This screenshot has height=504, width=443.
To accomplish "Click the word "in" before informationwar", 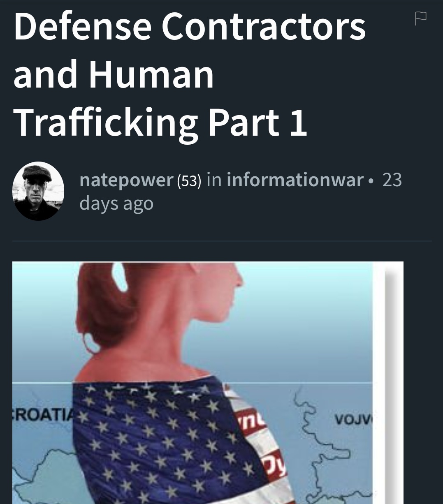I will click(214, 180).
